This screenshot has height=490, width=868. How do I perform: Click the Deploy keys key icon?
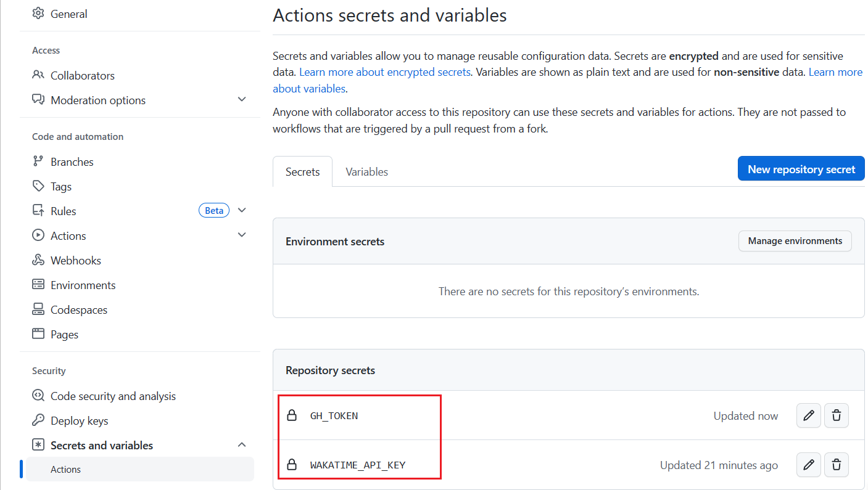(38, 420)
